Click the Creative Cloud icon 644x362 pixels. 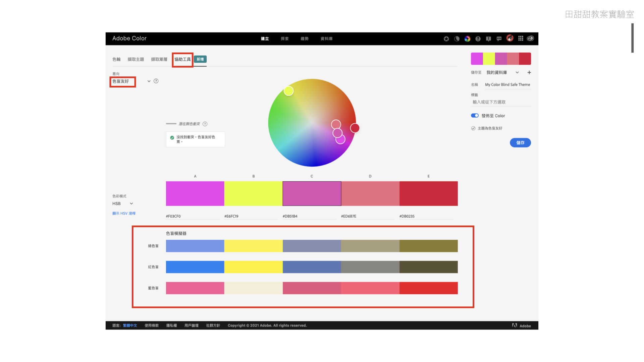point(530,39)
